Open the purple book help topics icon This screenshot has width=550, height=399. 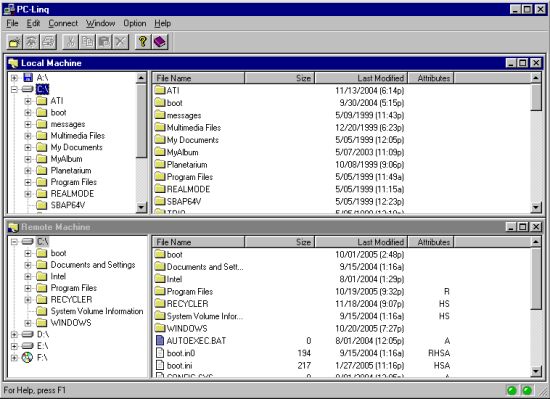[160, 42]
